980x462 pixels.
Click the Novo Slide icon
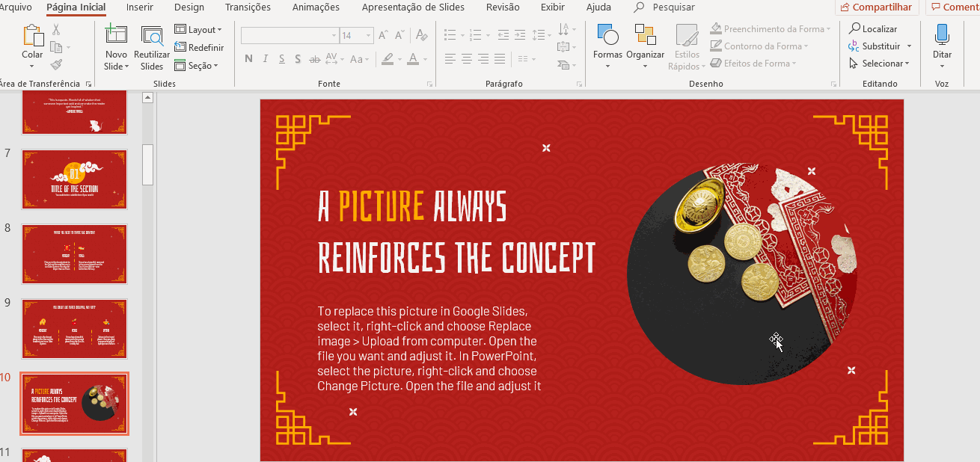coord(116,35)
